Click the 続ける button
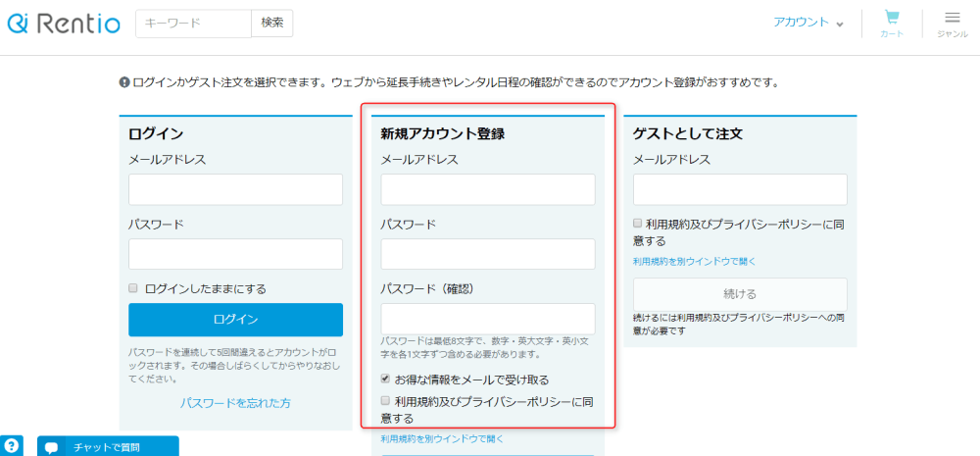980x456 pixels. (741, 294)
